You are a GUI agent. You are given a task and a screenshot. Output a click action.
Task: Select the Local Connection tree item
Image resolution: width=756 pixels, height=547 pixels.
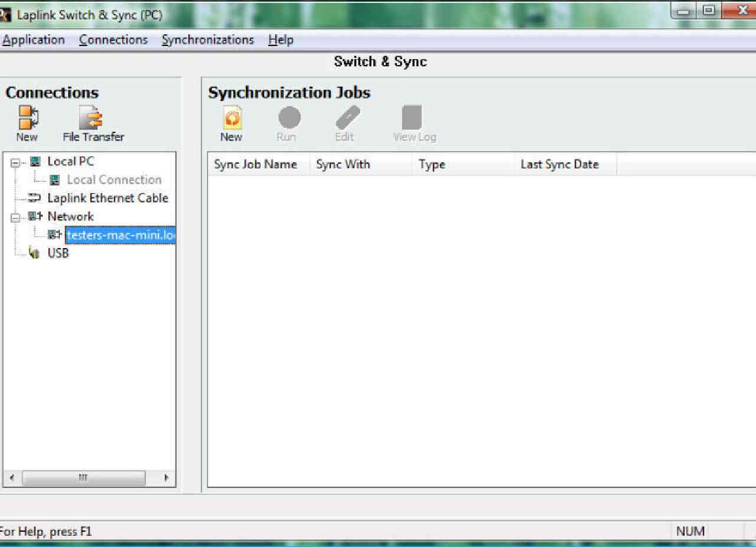coord(114,180)
